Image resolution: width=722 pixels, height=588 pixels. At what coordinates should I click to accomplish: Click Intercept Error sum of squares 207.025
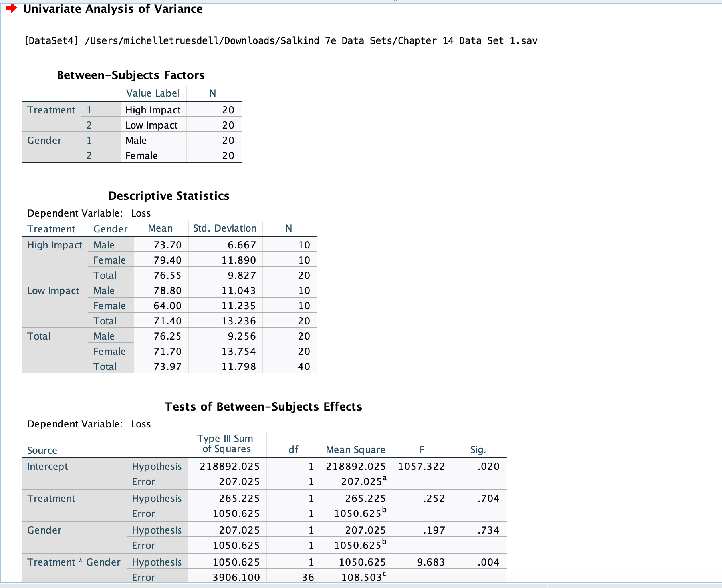click(x=239, y=481)
